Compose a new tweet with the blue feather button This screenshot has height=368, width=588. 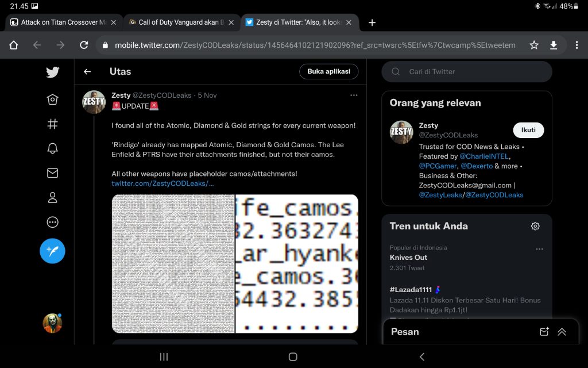52,251
